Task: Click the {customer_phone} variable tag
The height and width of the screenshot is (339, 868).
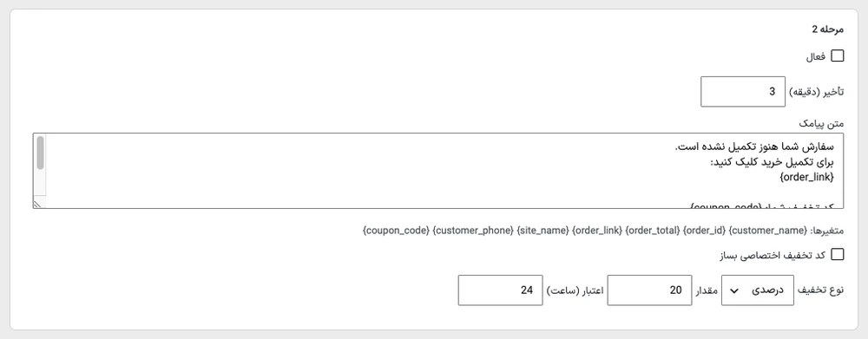Action: (473, 230)
